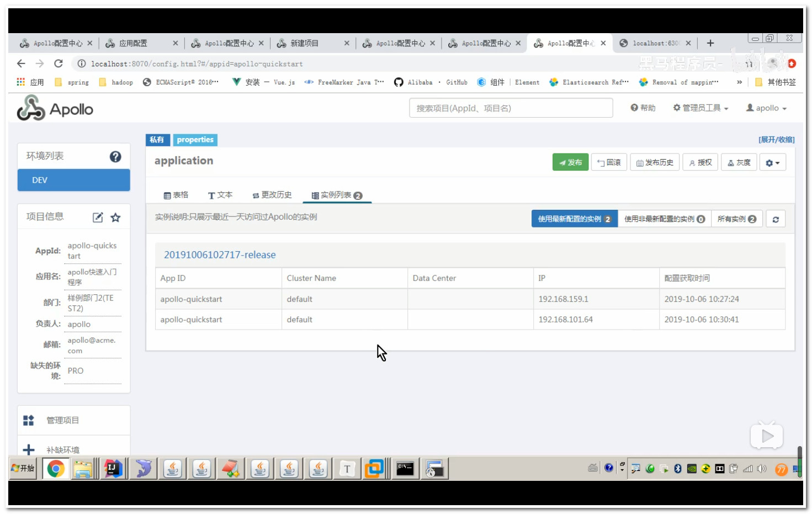812x514 pixels.
Task: Click the 回滚 button
Action: (x=609, y=162)
